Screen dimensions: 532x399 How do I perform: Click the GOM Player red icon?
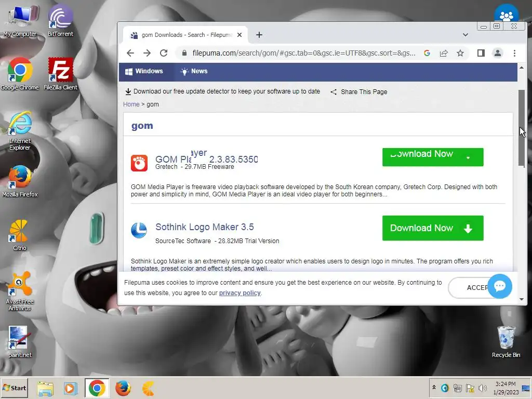click(x=139, y=163)
